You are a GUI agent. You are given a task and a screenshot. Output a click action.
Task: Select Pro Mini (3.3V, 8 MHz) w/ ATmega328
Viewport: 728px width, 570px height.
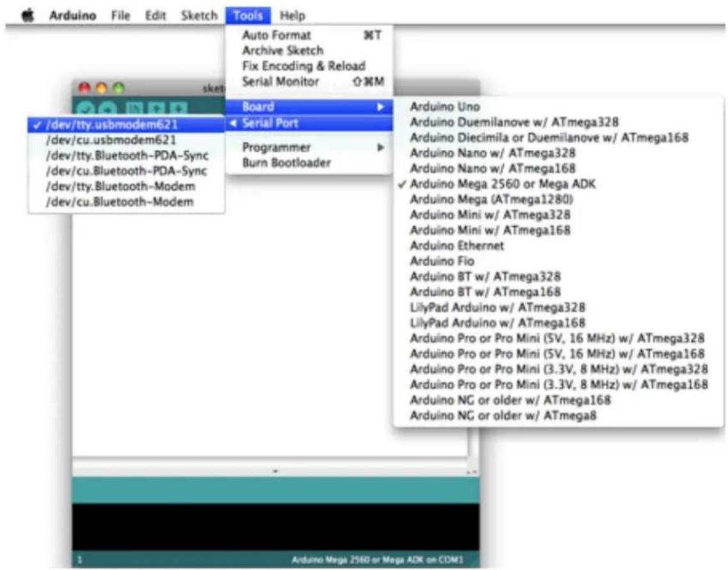(x=558, y=369)
